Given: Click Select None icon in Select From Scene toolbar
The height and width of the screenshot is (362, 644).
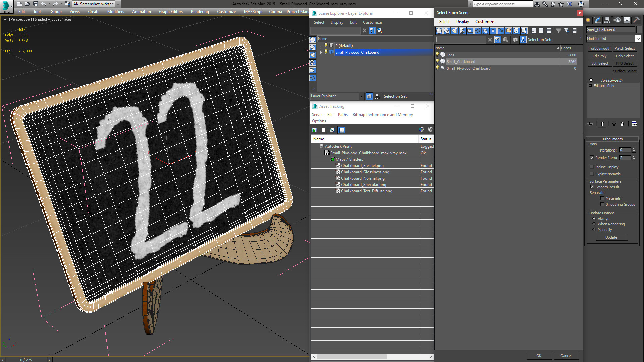Looking at the screenshot, I should tap(541, 31).
